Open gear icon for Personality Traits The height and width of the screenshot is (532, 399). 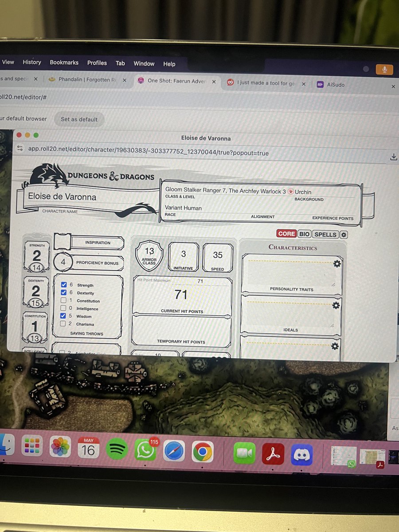pos(337,264)
